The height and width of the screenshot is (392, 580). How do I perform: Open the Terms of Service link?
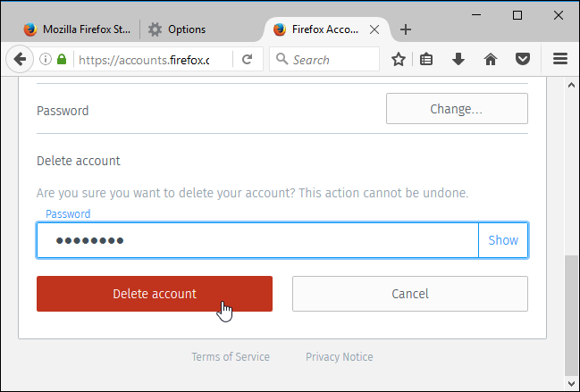(x=231, y=357)
